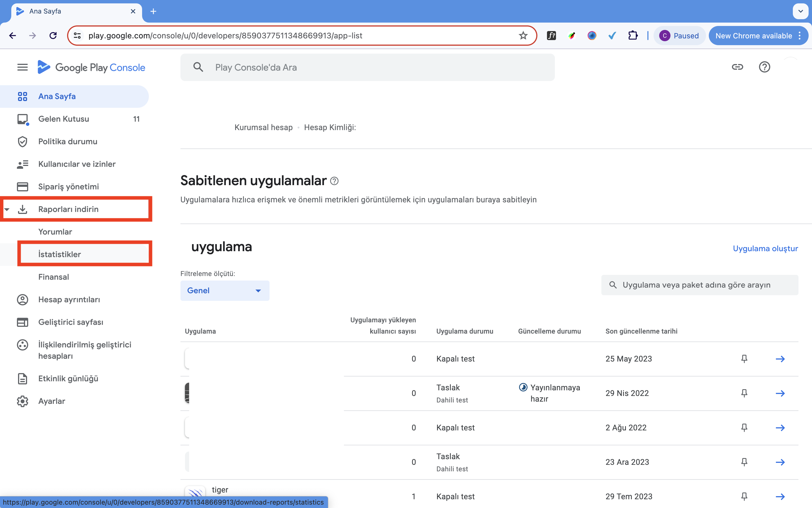Open Kullanıcılar ve izinler
The height and width of the screenshot is (508, 812).
click(74, 164)
